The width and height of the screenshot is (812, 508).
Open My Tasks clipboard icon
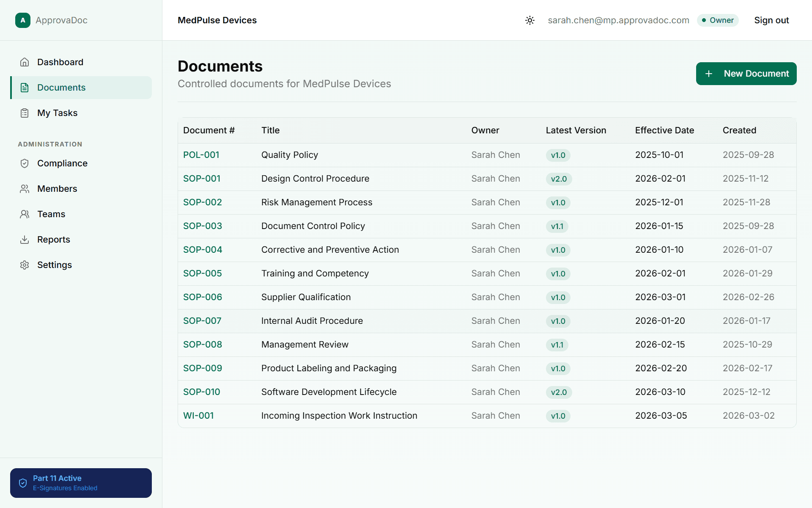pyautogui.click(x=24, y=113)
